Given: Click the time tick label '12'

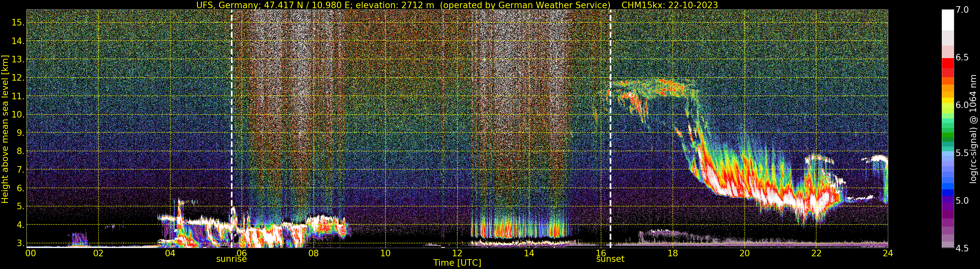Looking at the screenshot, I should click(x=457, y=253).
